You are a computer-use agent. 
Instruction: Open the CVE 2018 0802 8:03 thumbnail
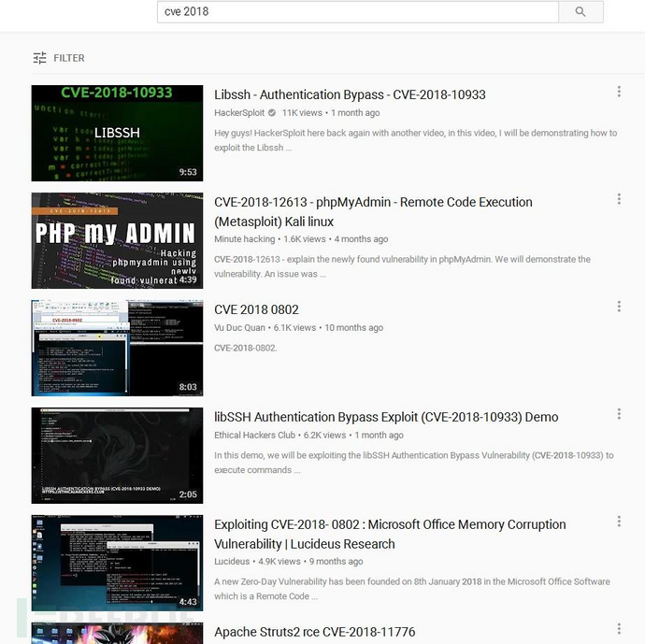(x=117, y=348)
